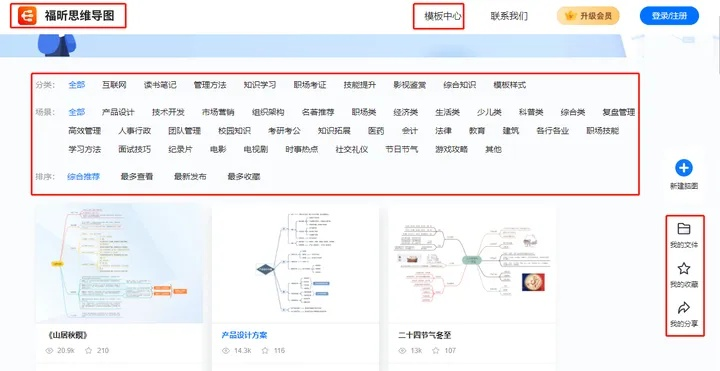Click the eye views icon beside 13k
This screenshot has height=371, width=720.
[x=402, y=351]
